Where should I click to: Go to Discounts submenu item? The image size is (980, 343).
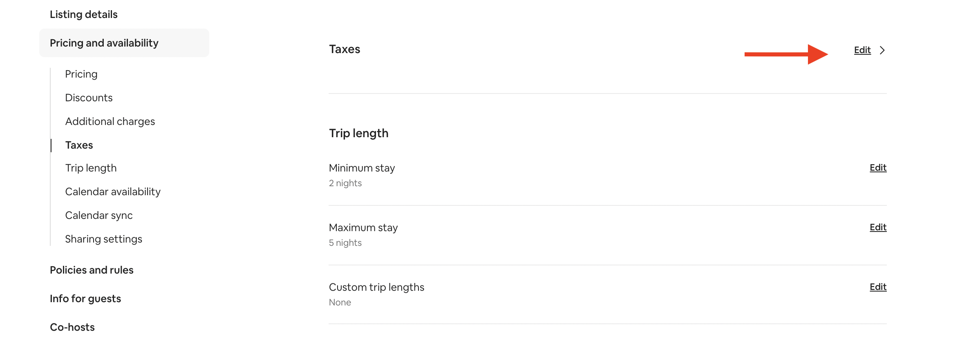point(89,98)
